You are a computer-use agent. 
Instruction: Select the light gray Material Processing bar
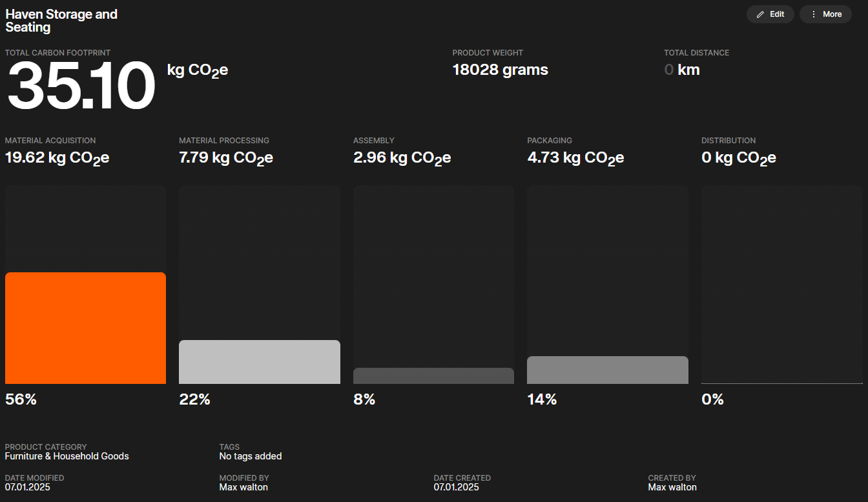coord(260,362)
